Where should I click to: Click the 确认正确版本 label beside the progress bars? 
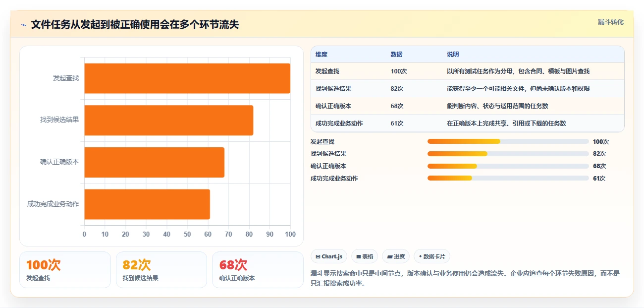(x=328, y=166)
